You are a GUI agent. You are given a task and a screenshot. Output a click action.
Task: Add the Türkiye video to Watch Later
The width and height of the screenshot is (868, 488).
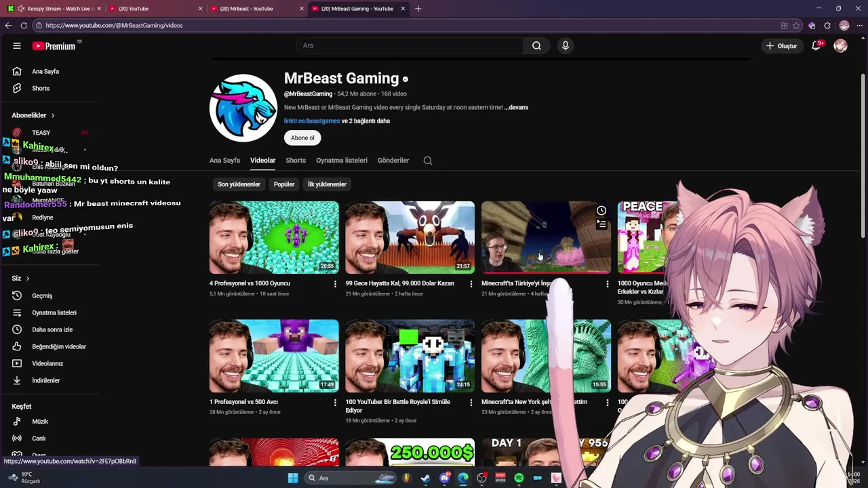click(601, 211)
